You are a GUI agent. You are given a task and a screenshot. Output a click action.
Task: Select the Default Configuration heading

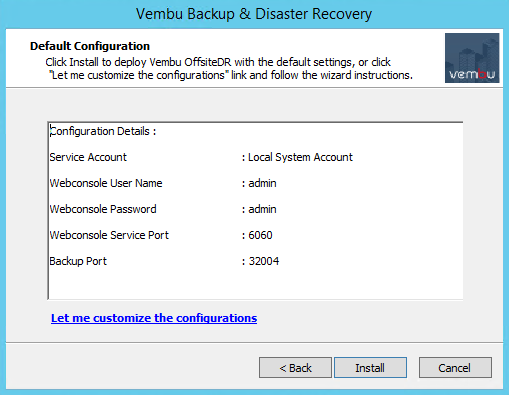tap(90, 46)
